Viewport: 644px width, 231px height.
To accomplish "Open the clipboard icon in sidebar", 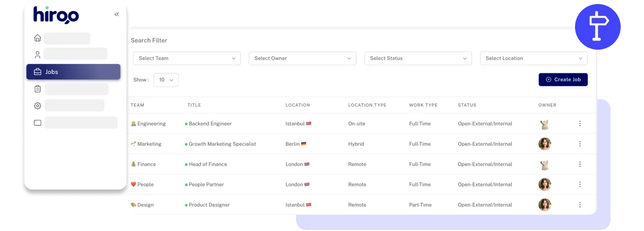I will tap(38, 89).
